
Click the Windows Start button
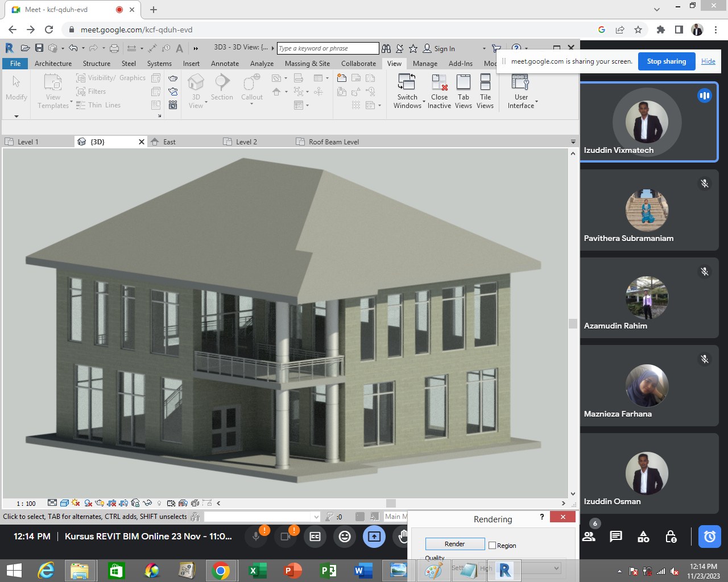pos(14,570)
